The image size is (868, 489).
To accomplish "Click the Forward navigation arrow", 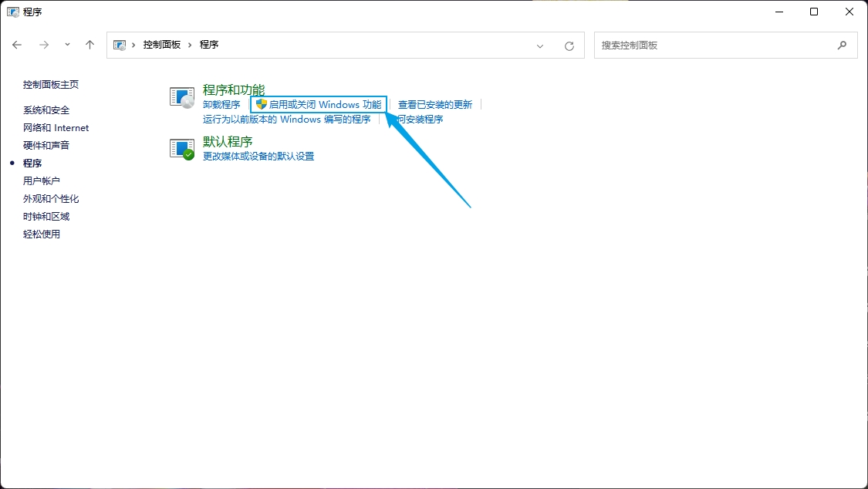I will tap(44, 45).
